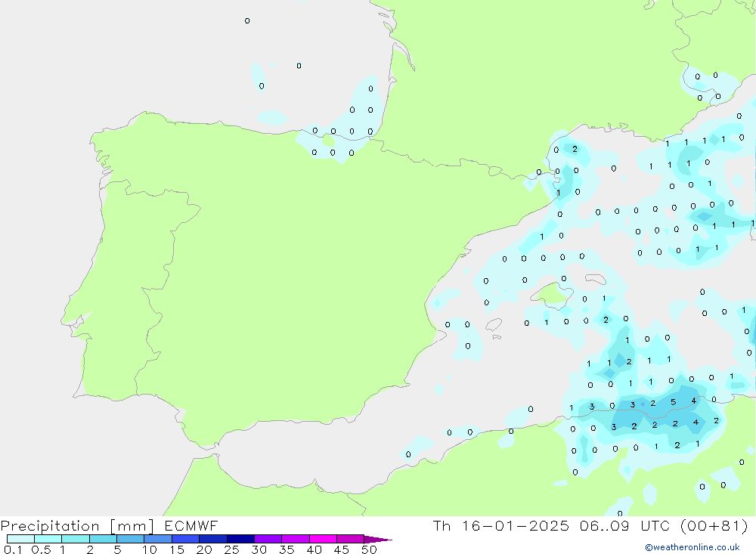
Task: Click the forecast date 'Th 16-01-2025' text
Action: tap(500, 526)
